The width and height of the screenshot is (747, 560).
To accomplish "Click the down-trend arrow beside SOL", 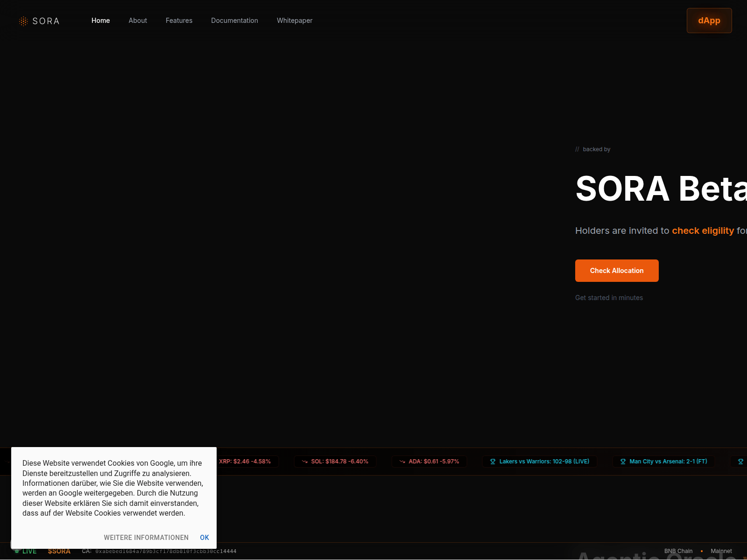I will tap(305, 462).
